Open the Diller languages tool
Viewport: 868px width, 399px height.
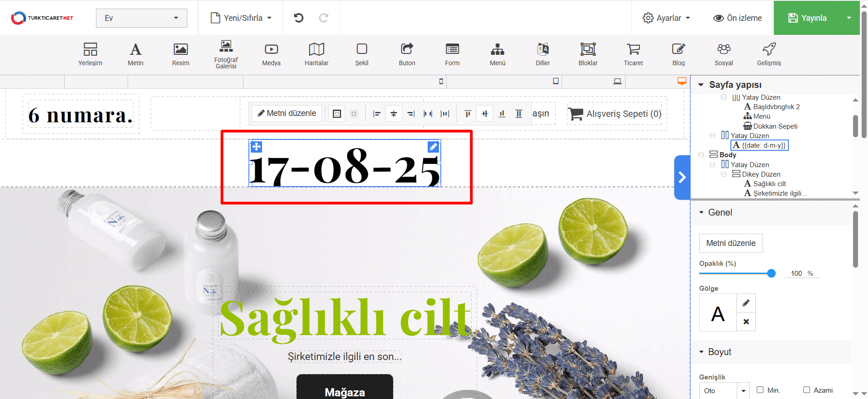pyautogui.click(x=543, y=54)
